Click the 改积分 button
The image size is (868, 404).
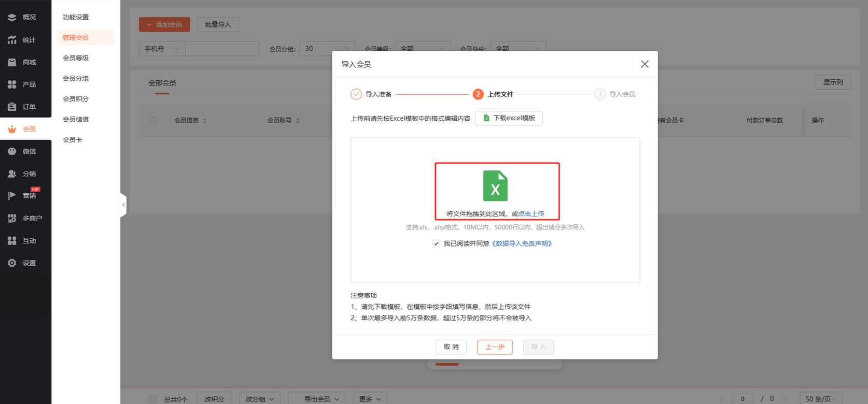point(214,399)
